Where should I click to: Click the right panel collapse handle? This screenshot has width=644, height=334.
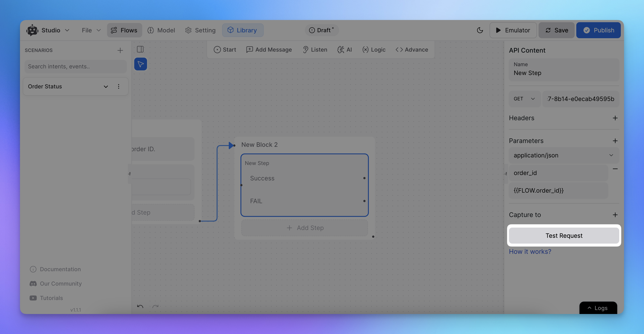(x=506, y=174)
